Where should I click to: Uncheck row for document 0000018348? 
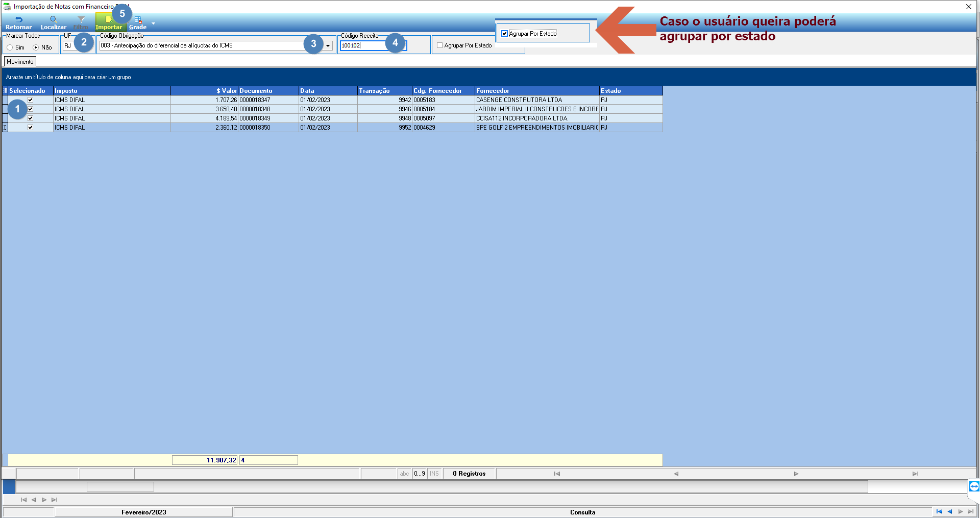coord(30,109)
